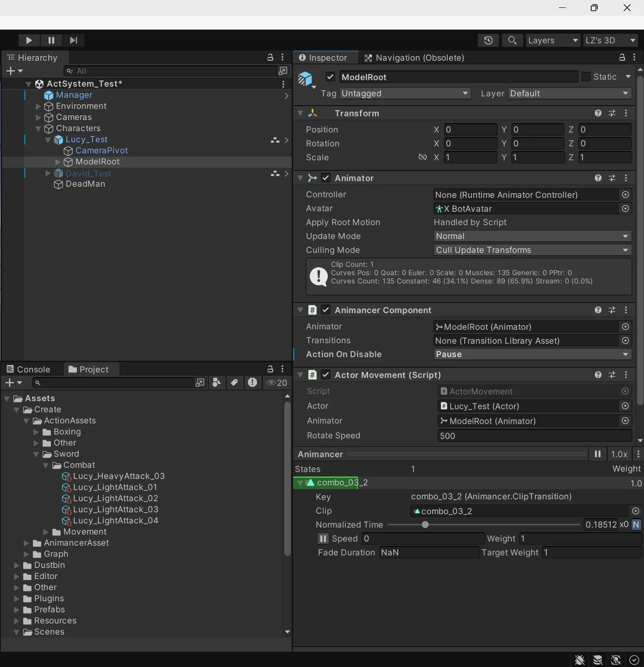Screen dimensions: 644x667
Task: Click the Step forward button
Action: (73, 40)
